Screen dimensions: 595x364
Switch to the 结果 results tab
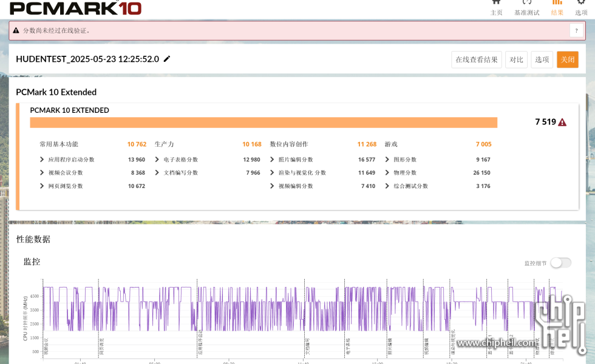(x=557, y=8)
